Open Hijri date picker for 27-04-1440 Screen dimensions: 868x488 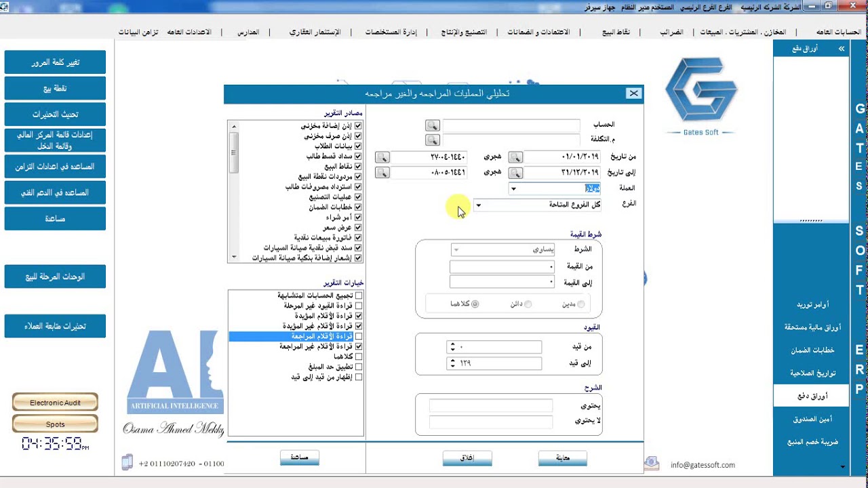[382, 157]
